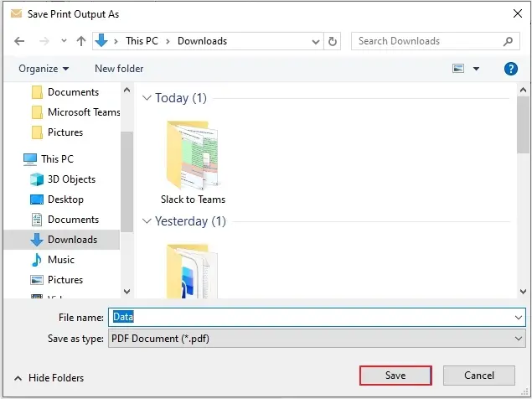Screen dimensions: 532x399
Task: Cancel the save dialog
Action: tap(479, 376)
